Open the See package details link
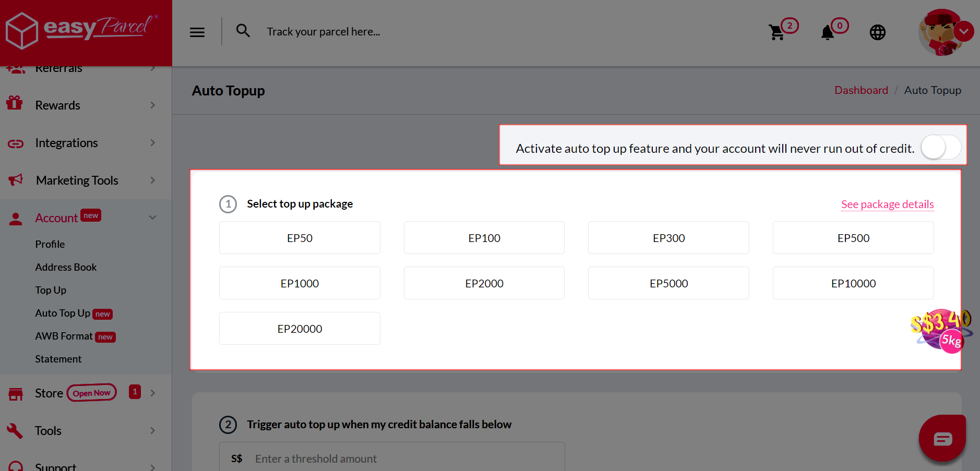Screen dimensions: 980x471 click(887, 204)
